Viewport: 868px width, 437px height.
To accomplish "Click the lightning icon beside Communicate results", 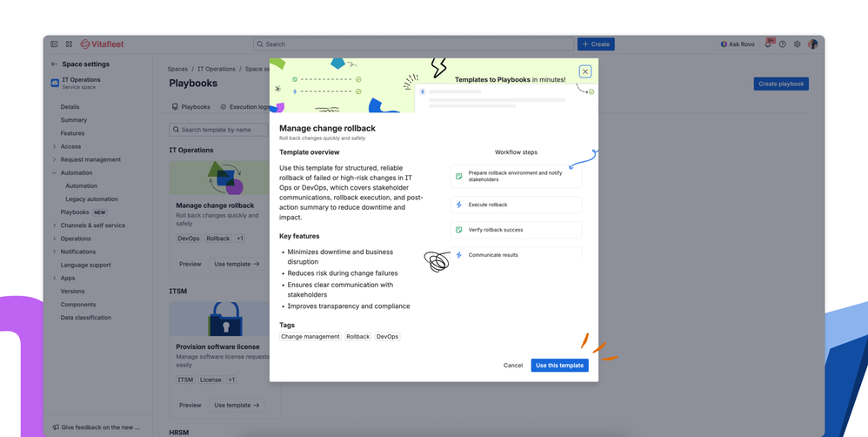I will coord(459,255).
